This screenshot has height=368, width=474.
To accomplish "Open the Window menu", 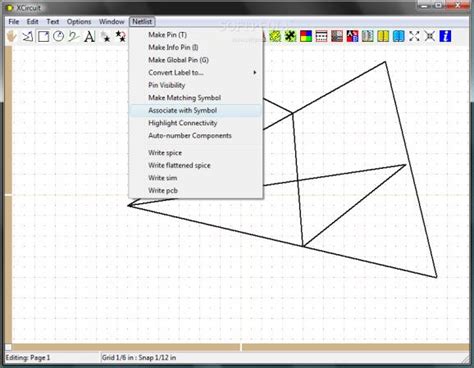I will coord(112,22).
